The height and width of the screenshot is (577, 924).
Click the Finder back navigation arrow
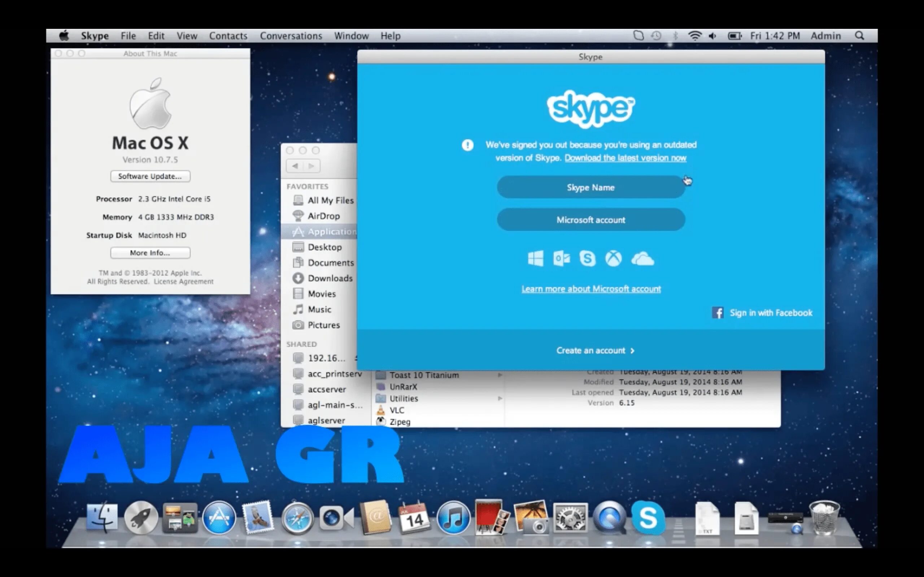(295, 166)
